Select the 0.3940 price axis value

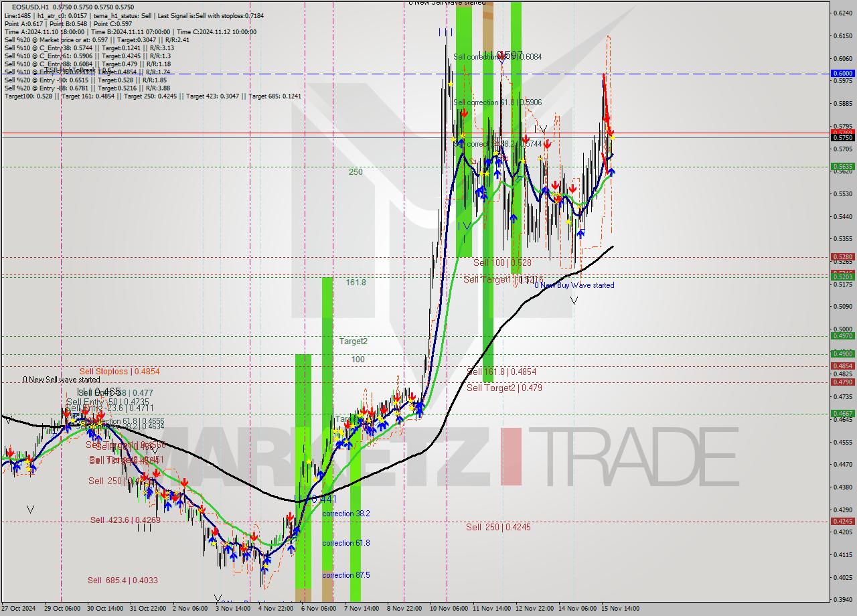843,600
